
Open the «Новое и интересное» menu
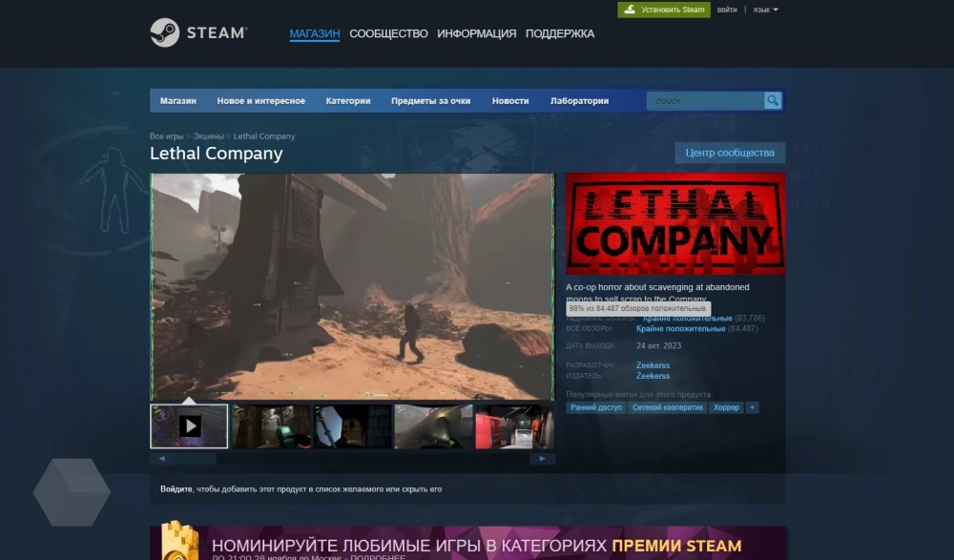(260, 101)
